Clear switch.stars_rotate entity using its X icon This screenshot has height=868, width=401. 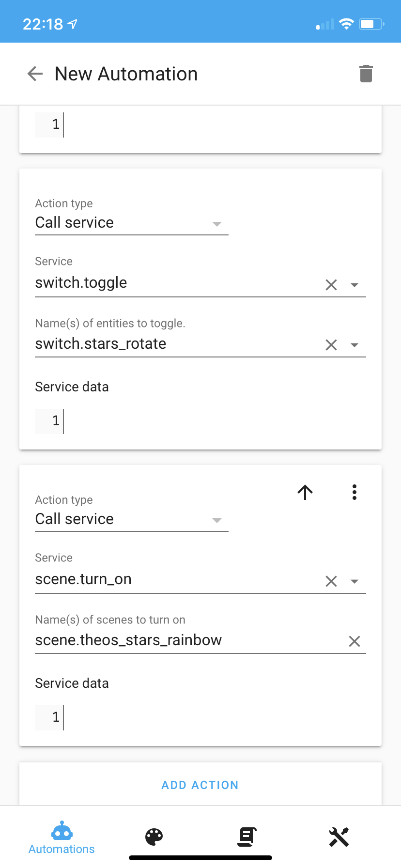pyautogui.click(x=331, y=345)
